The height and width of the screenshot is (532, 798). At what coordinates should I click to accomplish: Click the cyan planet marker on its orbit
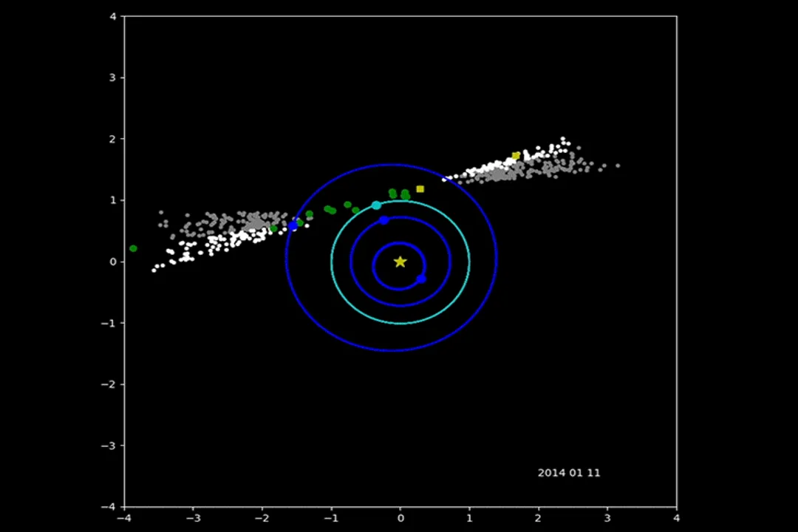tap(378, 205)
